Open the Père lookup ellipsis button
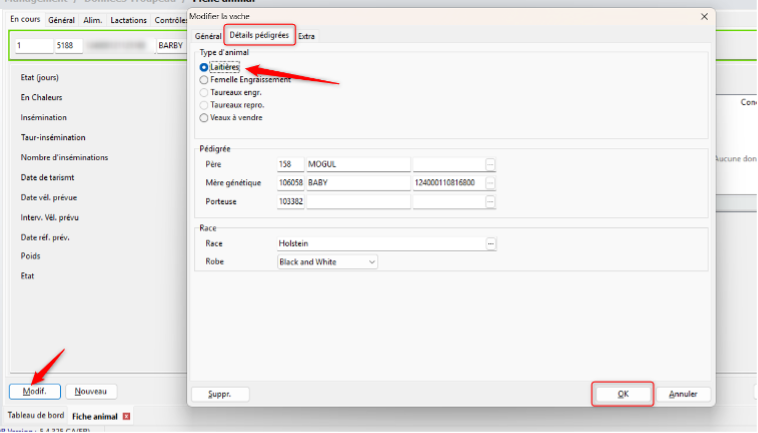Image resolution: width=758 pixels, height=433 pixels. (x=491, y=164)
